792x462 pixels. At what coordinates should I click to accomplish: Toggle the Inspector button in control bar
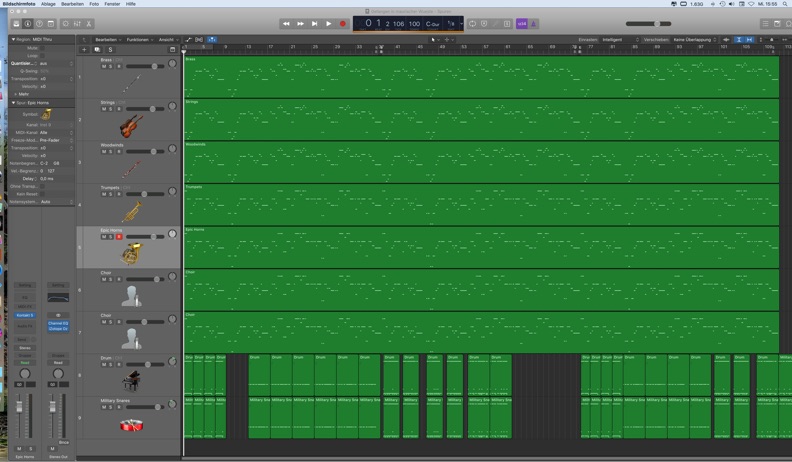tap(28, 24)
